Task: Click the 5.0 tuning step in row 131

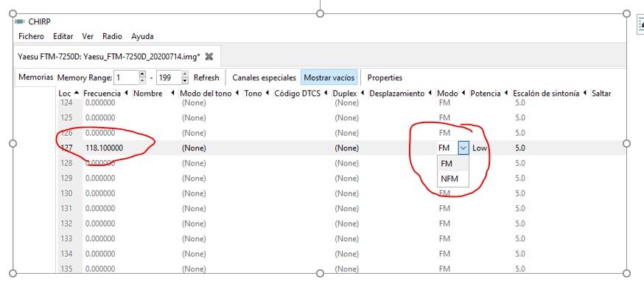Action: tap(520, 209)
